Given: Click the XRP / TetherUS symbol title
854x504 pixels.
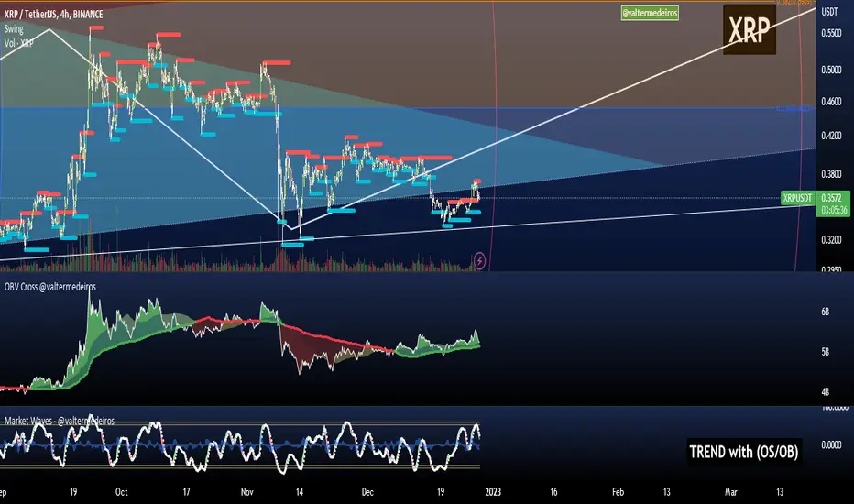Looking at the screenshot, I should click(53, 15).
